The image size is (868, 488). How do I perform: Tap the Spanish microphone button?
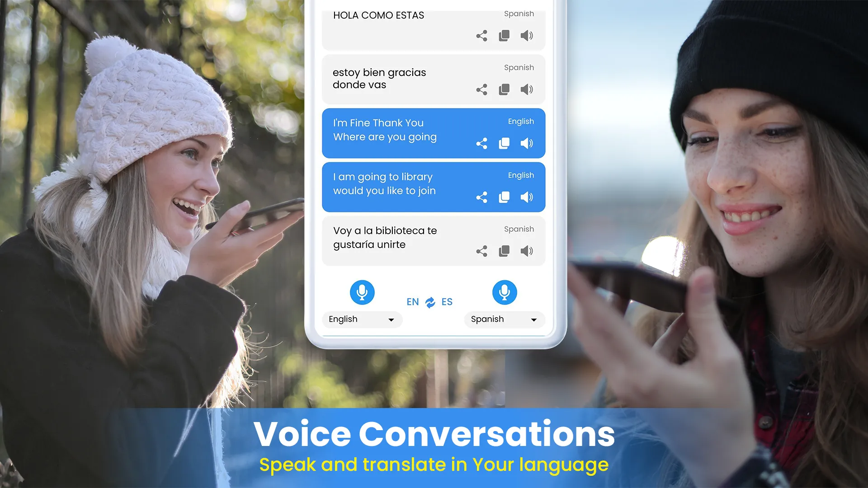[503, 292]
